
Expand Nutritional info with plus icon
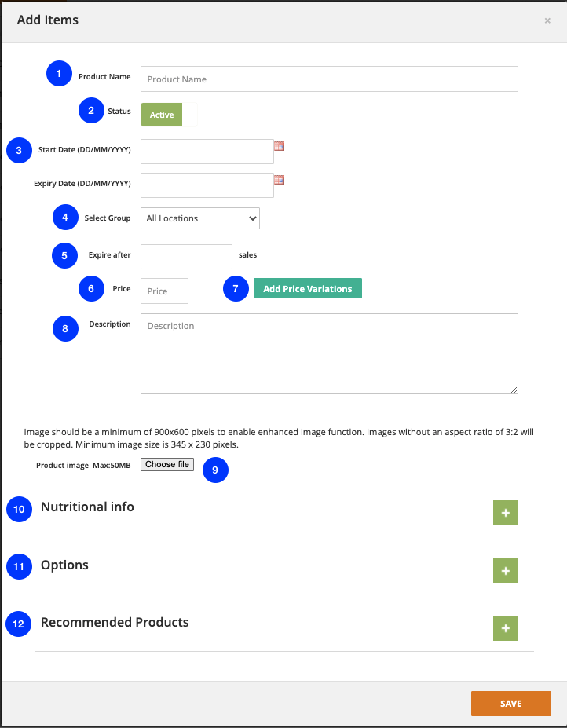coord(505,513)
